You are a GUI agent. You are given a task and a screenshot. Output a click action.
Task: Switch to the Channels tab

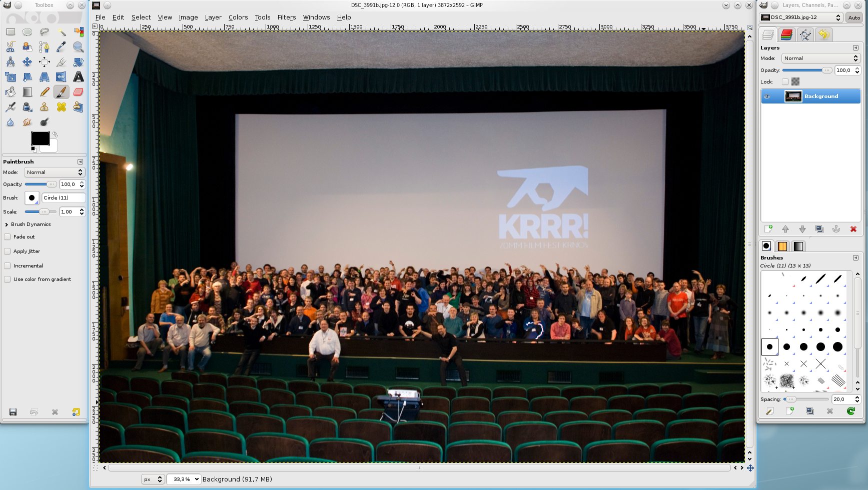click(x=786, y=34)
